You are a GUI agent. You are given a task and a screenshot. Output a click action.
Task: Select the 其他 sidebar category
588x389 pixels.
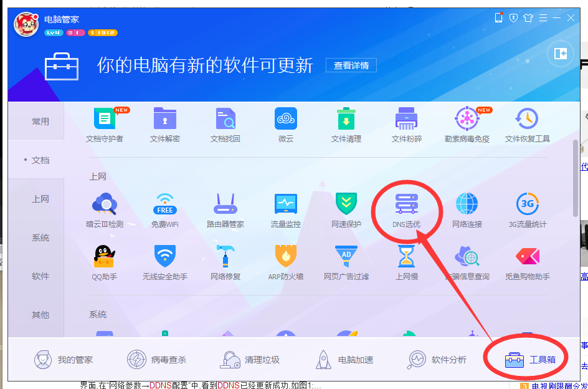(36, 315)
